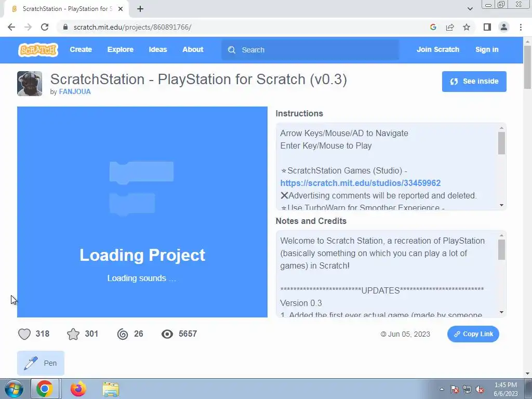Click the author avatar thumbnail

30,84
